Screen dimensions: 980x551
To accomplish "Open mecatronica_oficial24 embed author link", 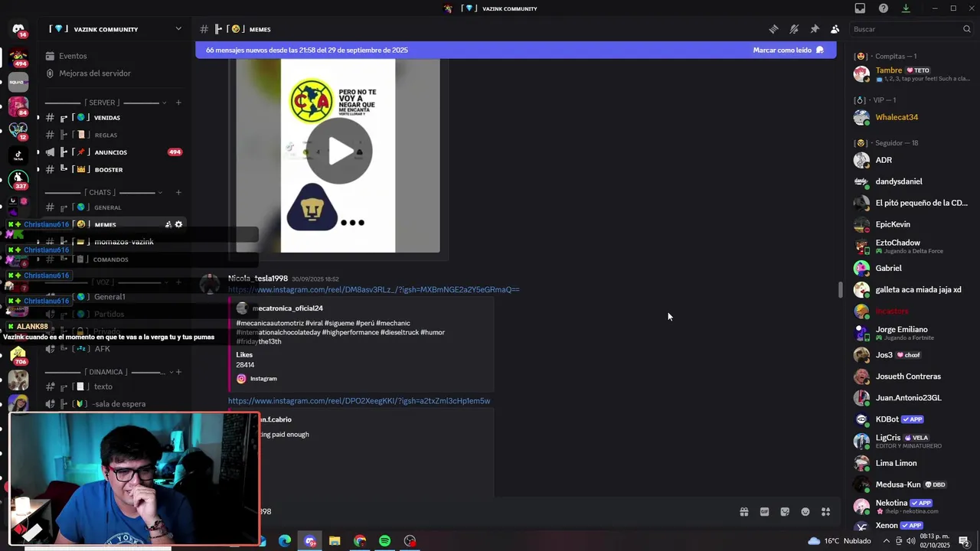I will [288, 308].
